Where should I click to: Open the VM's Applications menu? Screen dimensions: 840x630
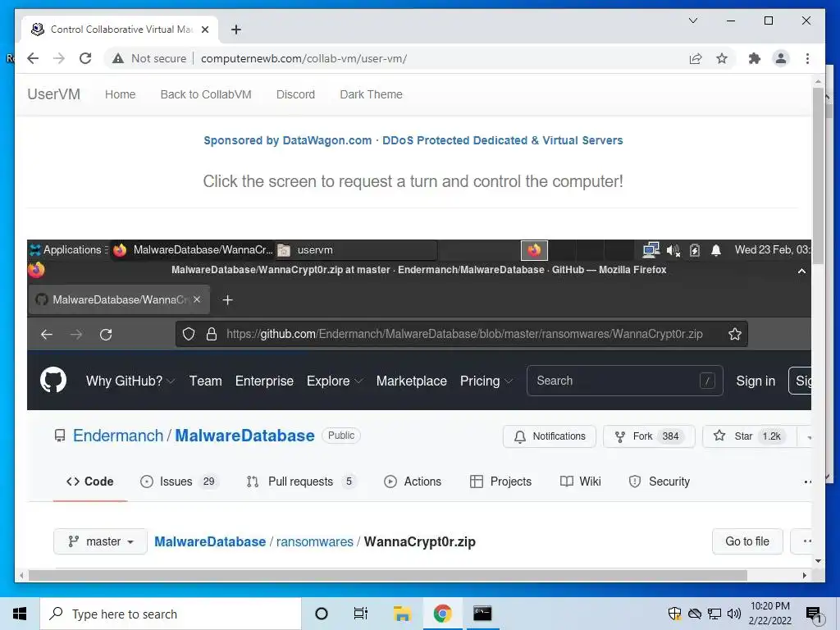(69, 249)
